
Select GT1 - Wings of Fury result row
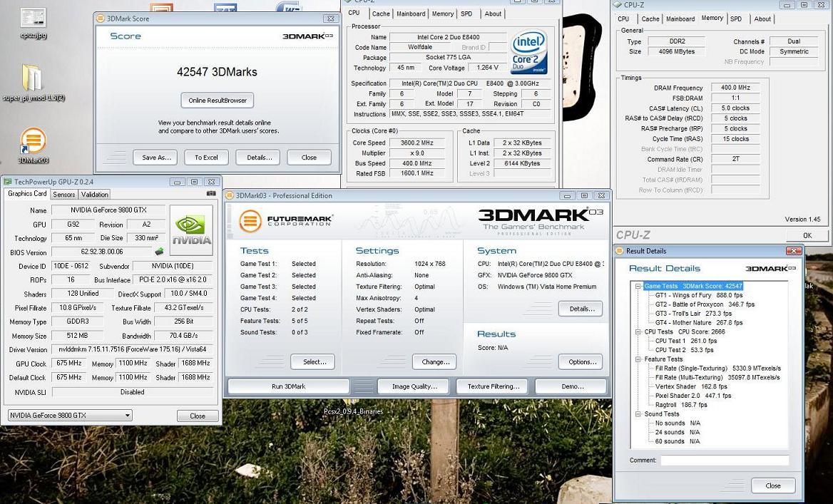click(x=699, y=295)
